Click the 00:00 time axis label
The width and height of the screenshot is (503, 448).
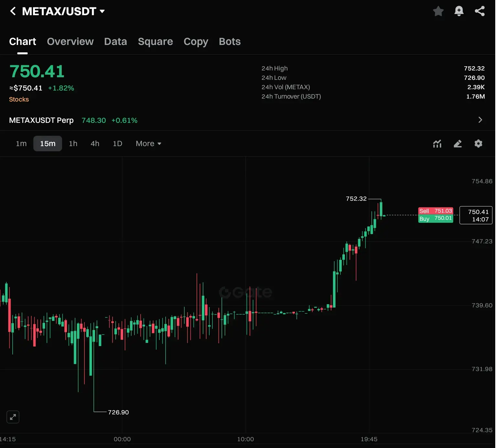coord(122,439)
